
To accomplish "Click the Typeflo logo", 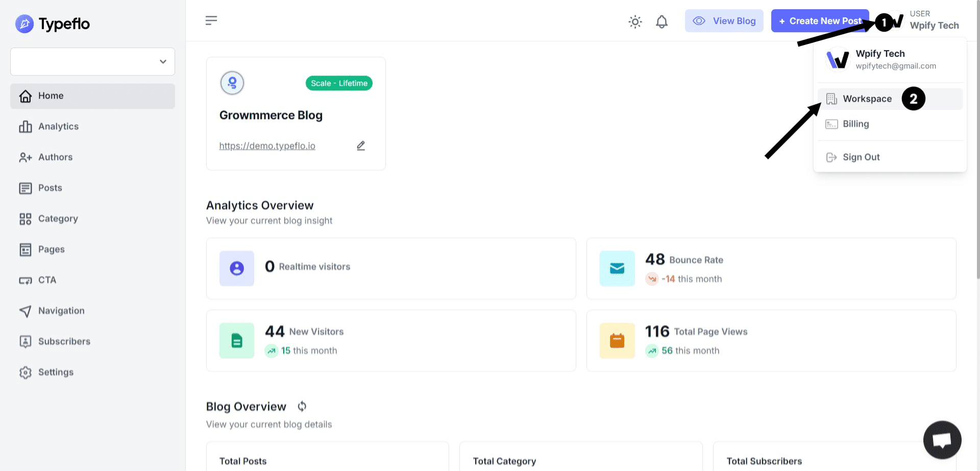I will (53, 24).
